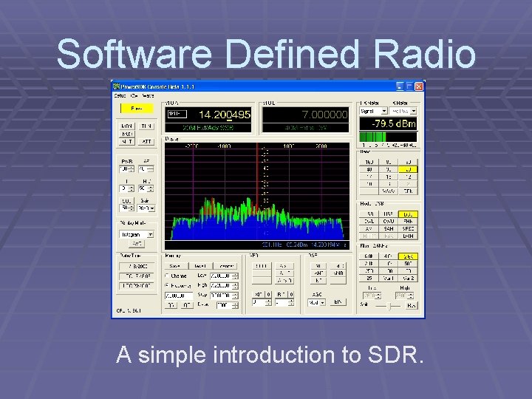Toggle the BIN binaural button
This screenshot has height=399, width=532.
coord(338,302)
